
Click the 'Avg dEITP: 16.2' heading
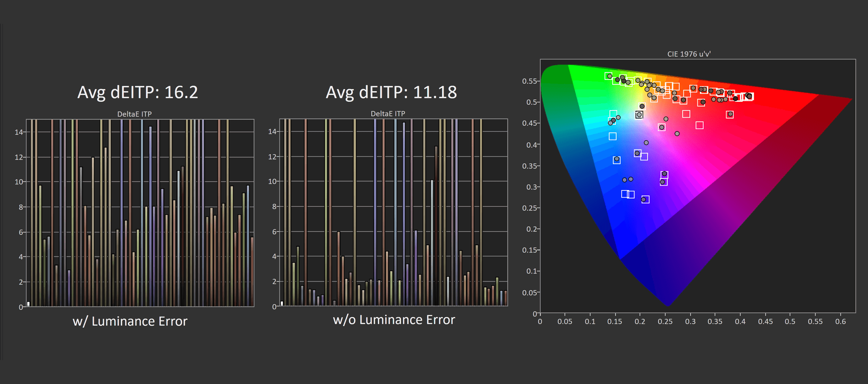click(x=137, y=92)
